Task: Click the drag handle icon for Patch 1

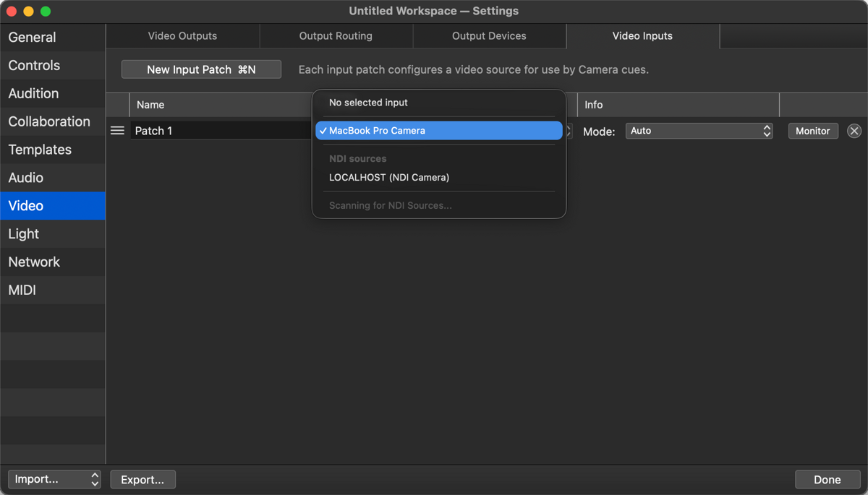Action: [117, 131]
